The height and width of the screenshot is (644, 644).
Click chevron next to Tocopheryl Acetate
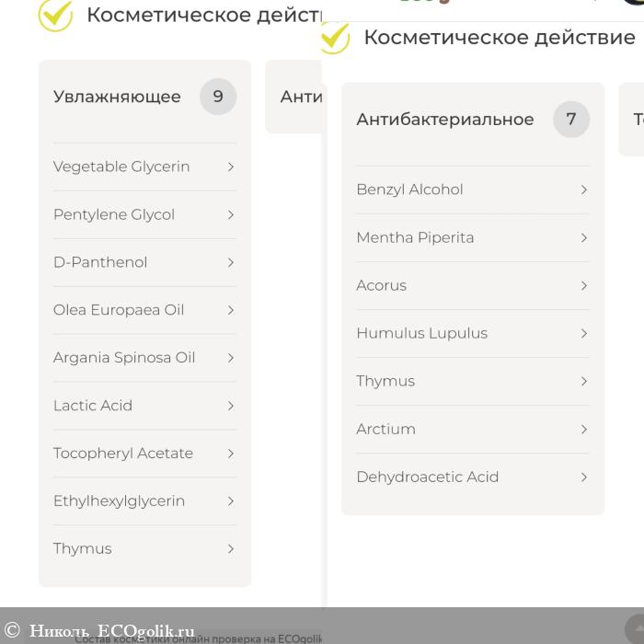(x=231, y=454)
